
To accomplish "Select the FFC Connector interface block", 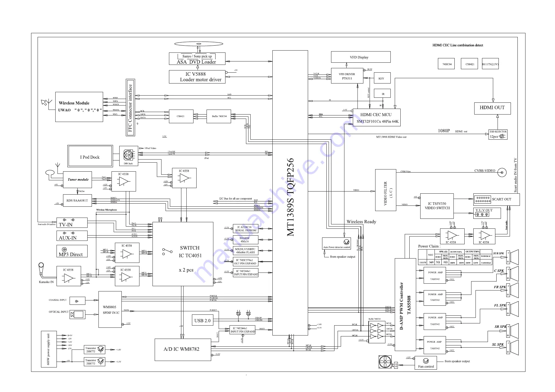I will [130, 108].
